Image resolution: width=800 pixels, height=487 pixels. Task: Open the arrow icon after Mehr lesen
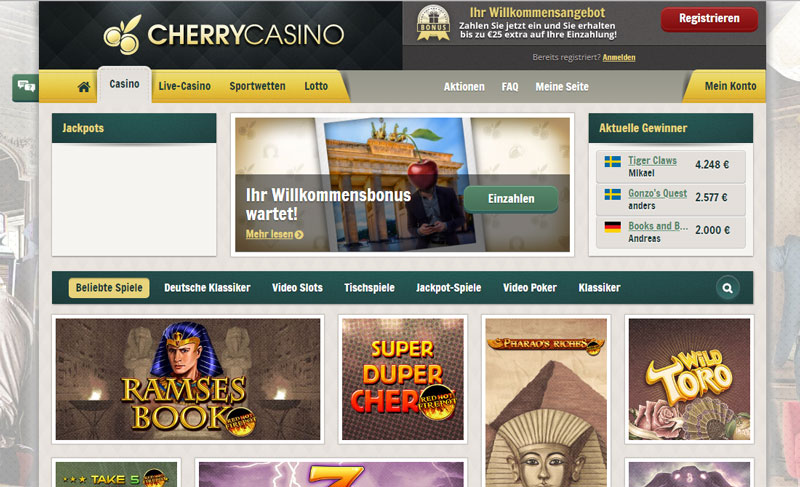[x=299, y=235]
